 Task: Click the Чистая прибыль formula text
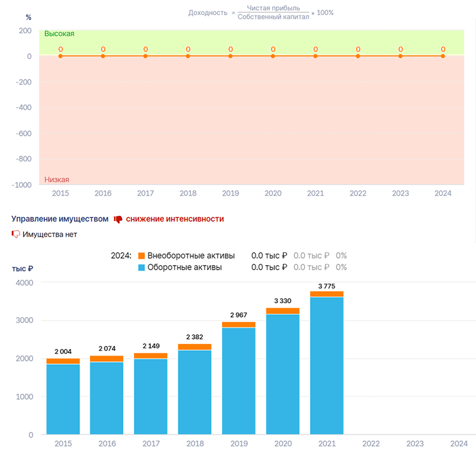tap(273, 8)
